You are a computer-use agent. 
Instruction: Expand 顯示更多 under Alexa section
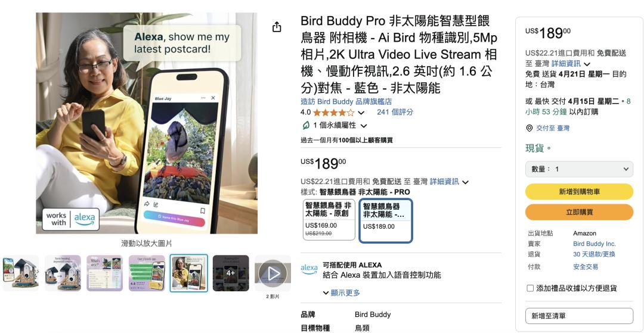click(342, 293)
